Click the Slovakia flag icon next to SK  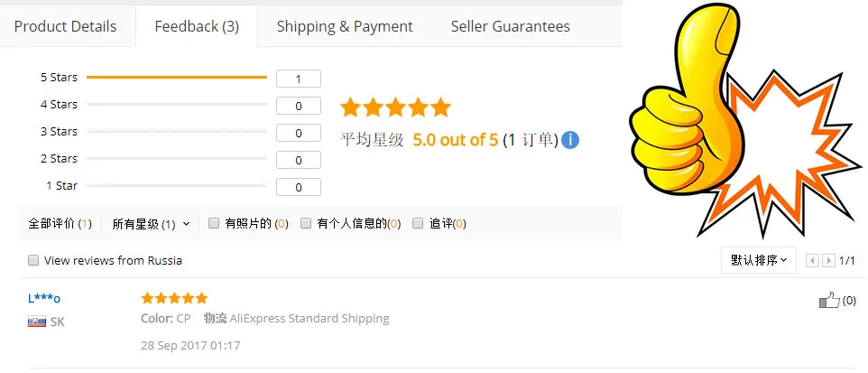coord(37,322)
